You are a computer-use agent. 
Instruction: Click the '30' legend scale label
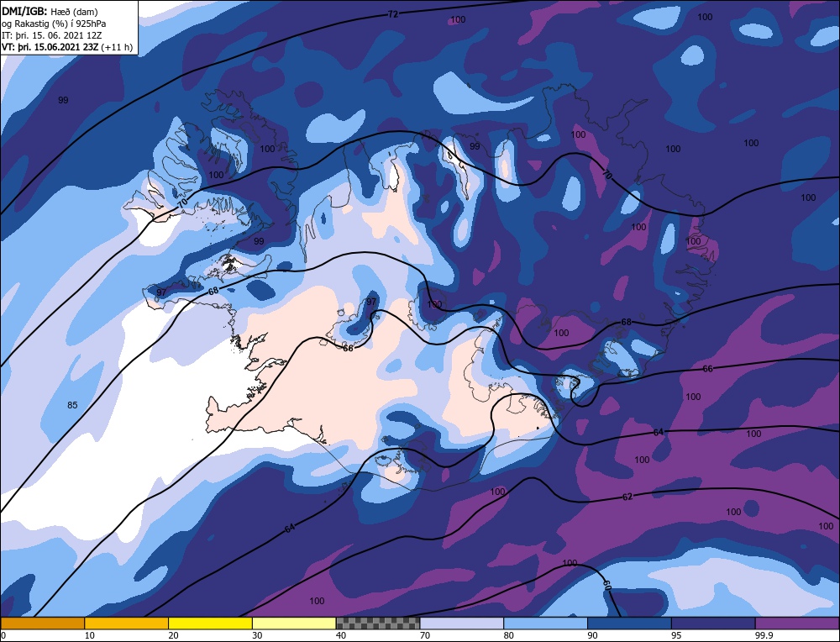pyautogui.click(x=257, y=635)
